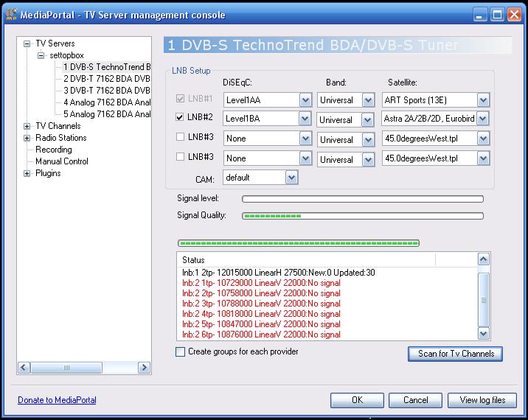Select the 10818000 No signal row
Image resolution: width=528 pixels, height=420 pixels.
(261, 314)
